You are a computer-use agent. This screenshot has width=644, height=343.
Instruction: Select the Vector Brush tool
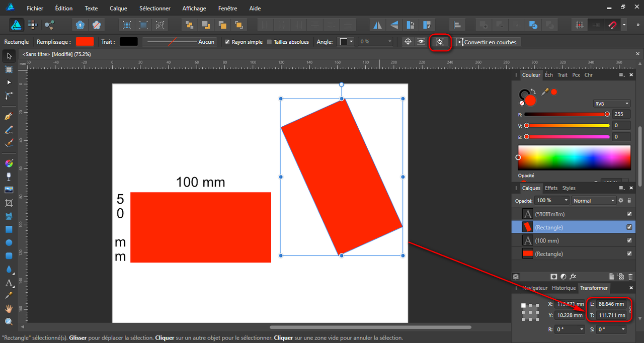point(9,143)
